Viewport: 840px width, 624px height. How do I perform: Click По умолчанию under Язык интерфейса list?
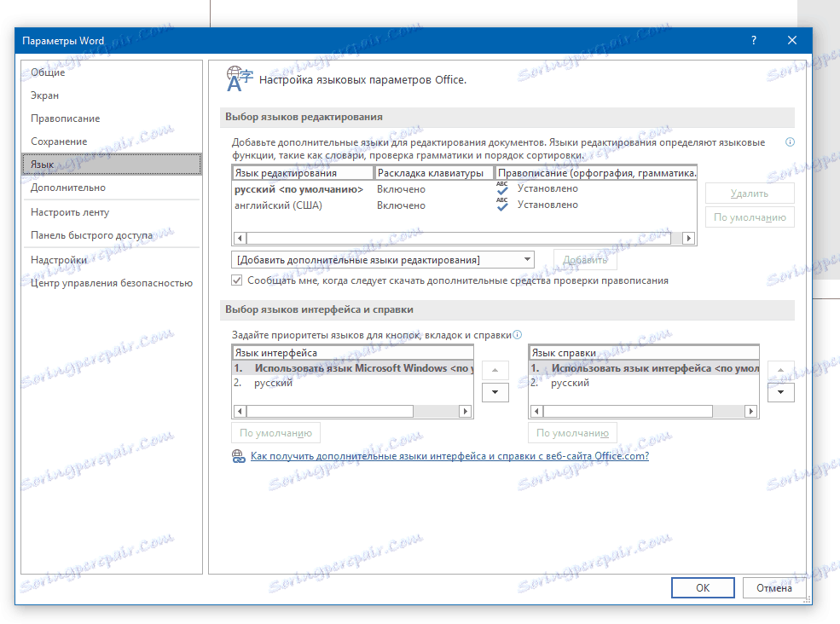pos(276,433)
